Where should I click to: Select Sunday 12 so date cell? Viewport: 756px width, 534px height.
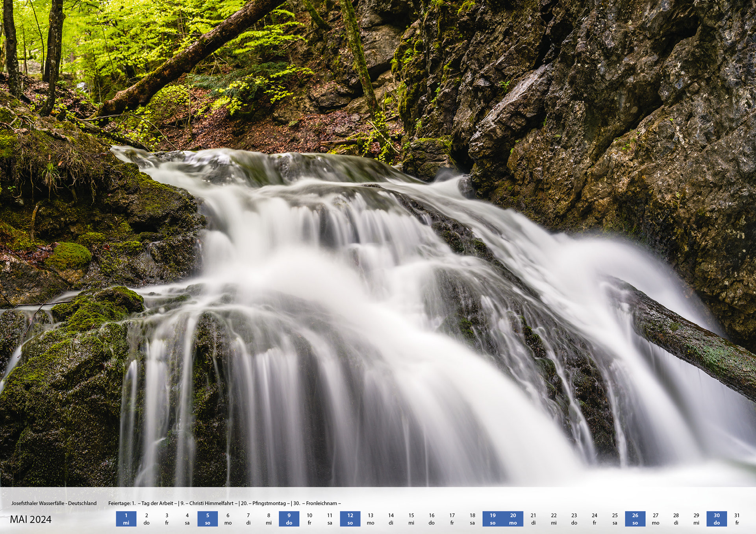click(x=350, y=519)
